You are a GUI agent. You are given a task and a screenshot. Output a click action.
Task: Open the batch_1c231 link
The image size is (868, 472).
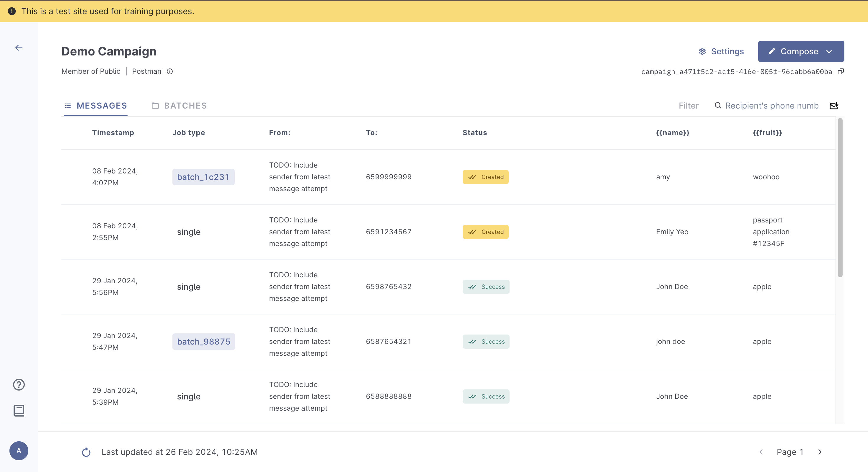pyautogui.click(x=203, y=177)
